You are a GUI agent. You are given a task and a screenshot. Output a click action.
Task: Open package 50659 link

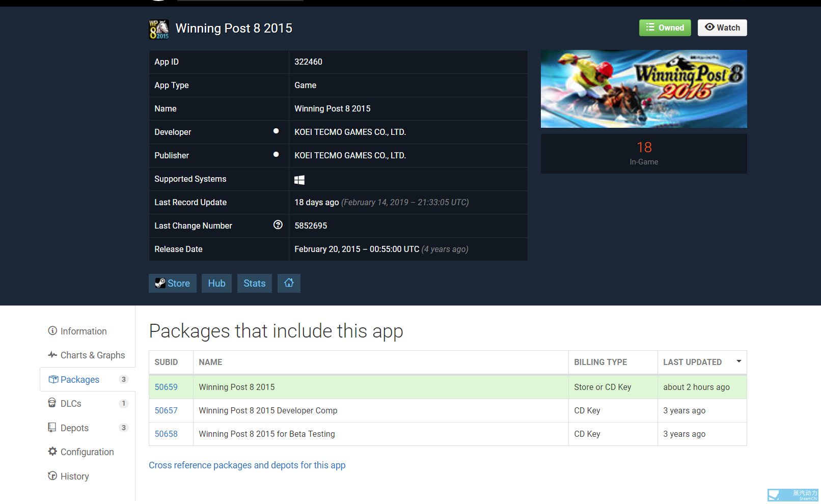click(x=166, y=387)
